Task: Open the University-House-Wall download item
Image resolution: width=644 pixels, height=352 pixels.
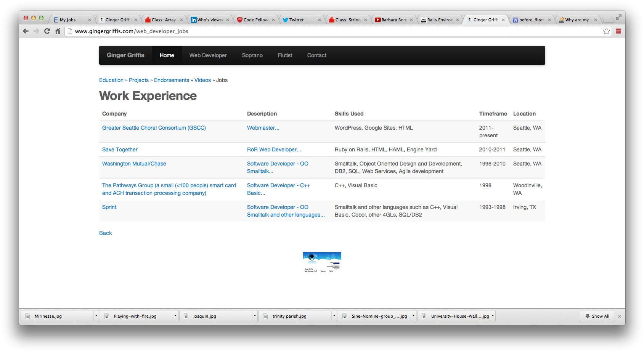Action: pos(454,316)
